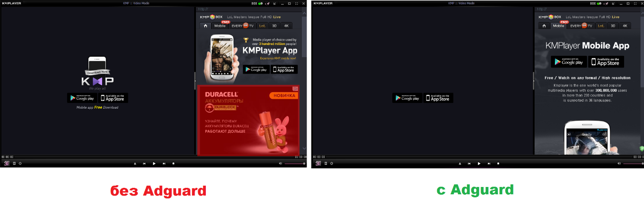644x206 pixels.
Task: Click Google play badge in KMPlayer App banner
Action: tap(256, 69)
